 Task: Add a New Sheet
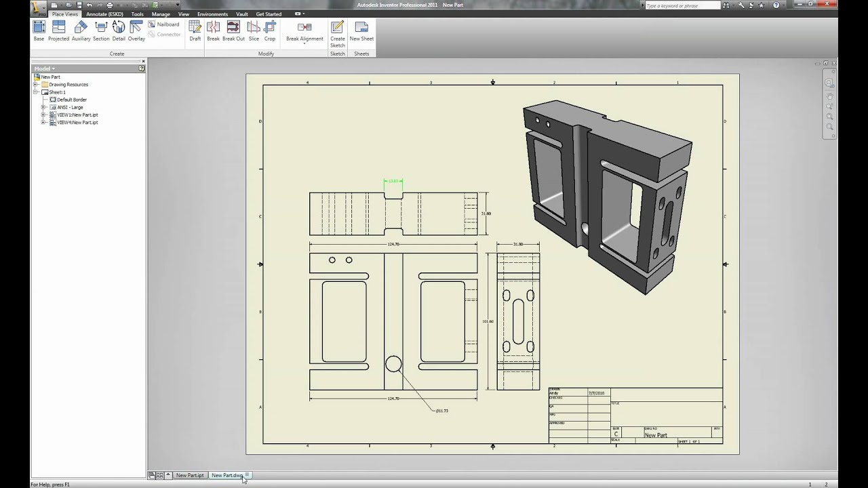coord(361,30)
